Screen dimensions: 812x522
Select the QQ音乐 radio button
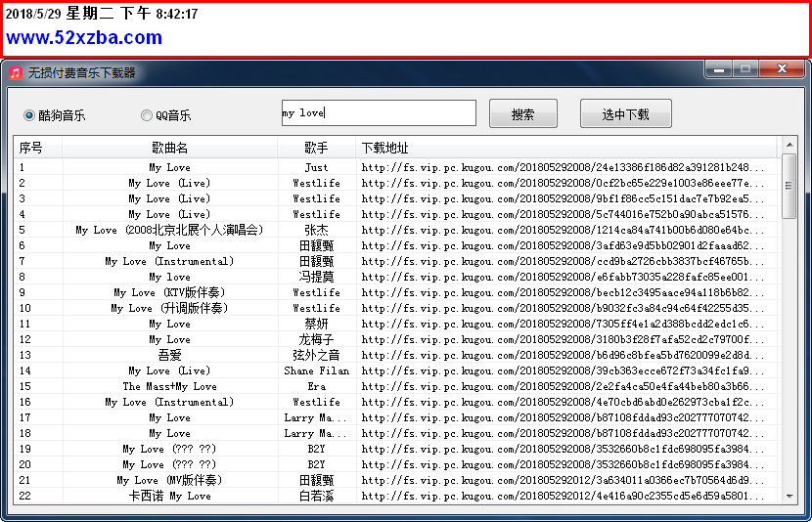tap(147, 115)
